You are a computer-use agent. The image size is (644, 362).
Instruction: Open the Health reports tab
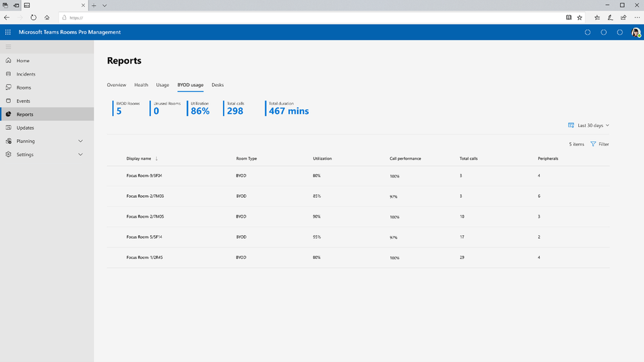coord(141,85)
